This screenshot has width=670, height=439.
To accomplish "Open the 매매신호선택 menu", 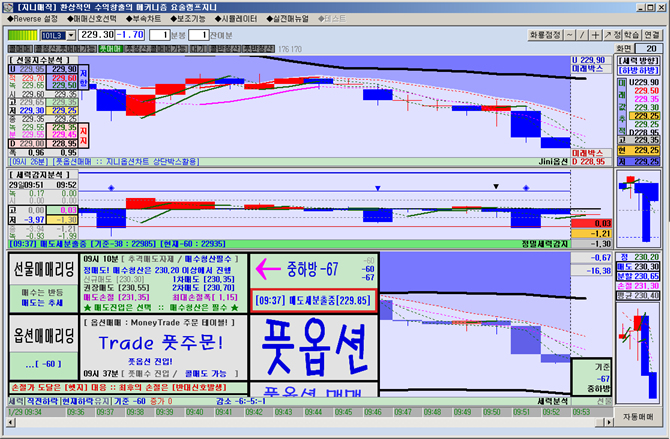I will point(92,19).
